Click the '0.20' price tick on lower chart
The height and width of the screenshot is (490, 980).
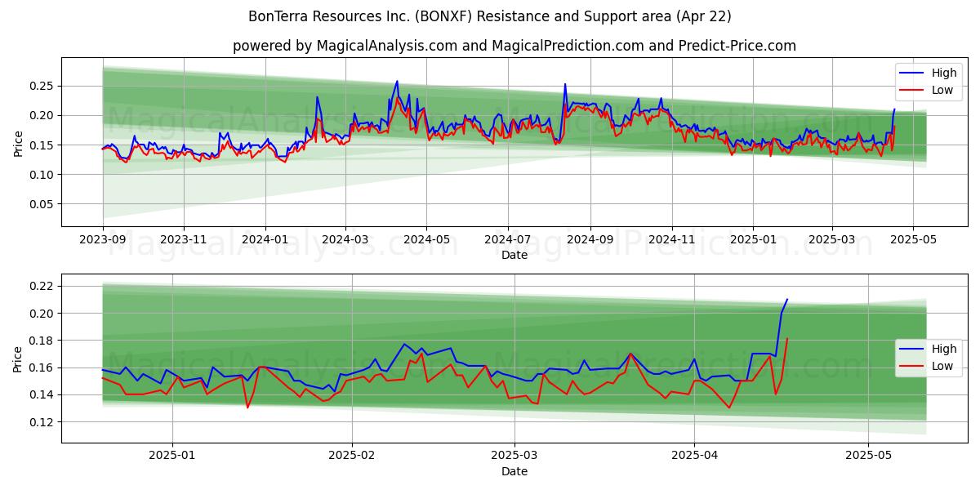42,314
